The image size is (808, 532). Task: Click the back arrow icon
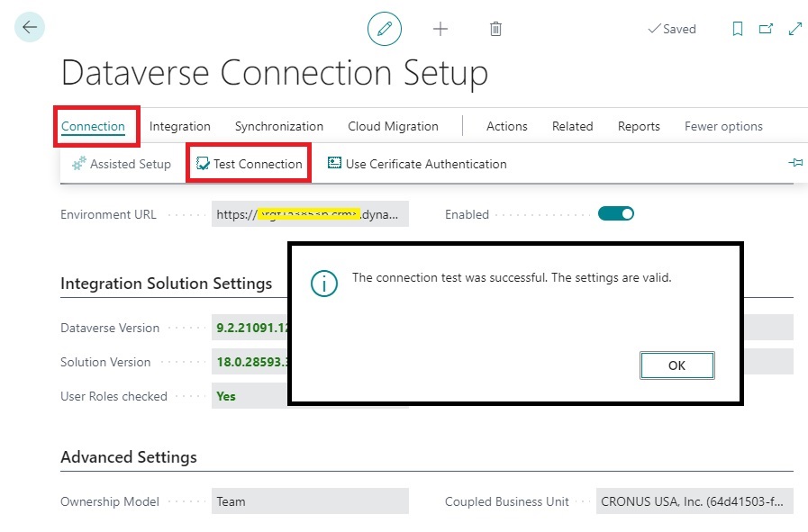point(30,28)
